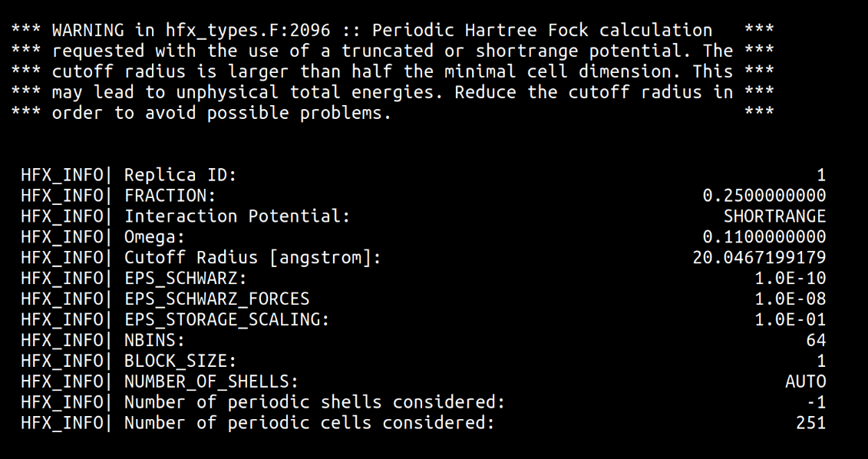Click the EPS_SCHWARZ_FORCES value 1.0E-08
This screenshot has height=459, width=868.
[x=790, y=299]
